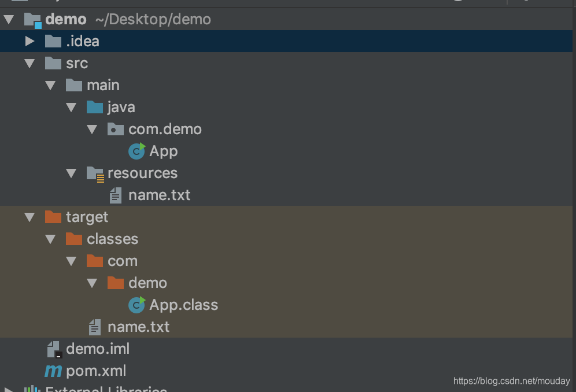The image size is (576, 392).
Task: Collapse the demo folder arrow under com
Action: [x=92, y=283]
